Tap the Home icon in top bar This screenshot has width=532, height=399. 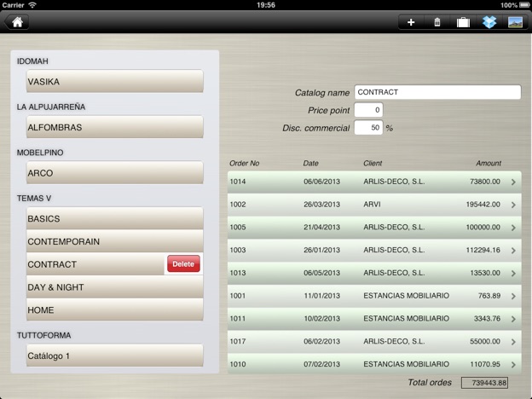click(17, 22)
